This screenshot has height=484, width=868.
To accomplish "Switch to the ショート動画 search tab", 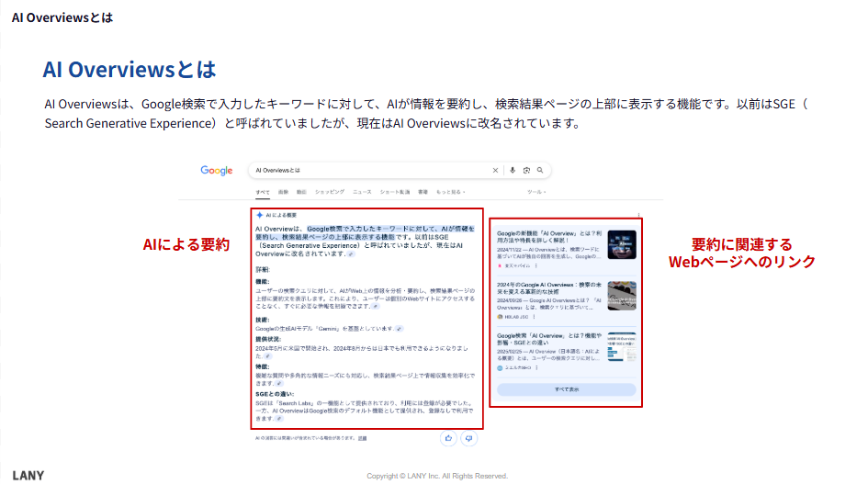I will click(x=395, y=192).
